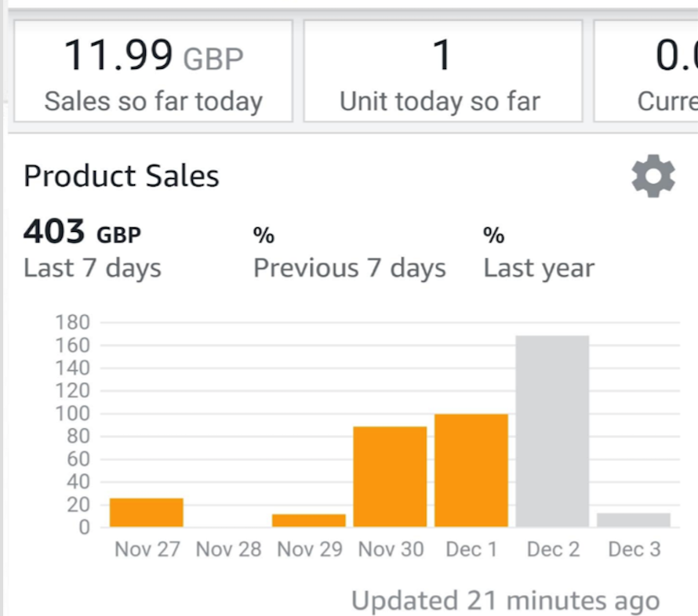The image size is (698, 616).
Task: Select the tall grey Dec 2 bar
Action: click(552, 431)
